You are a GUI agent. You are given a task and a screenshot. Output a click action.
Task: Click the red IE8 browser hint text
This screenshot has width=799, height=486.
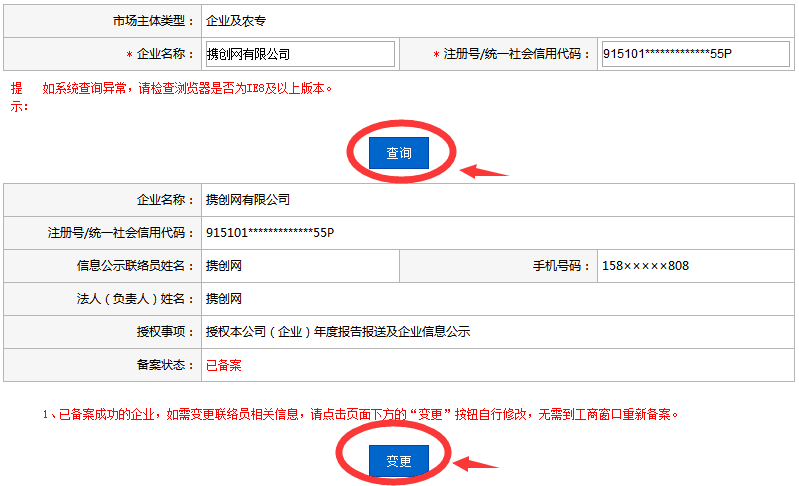coord(187,88)
